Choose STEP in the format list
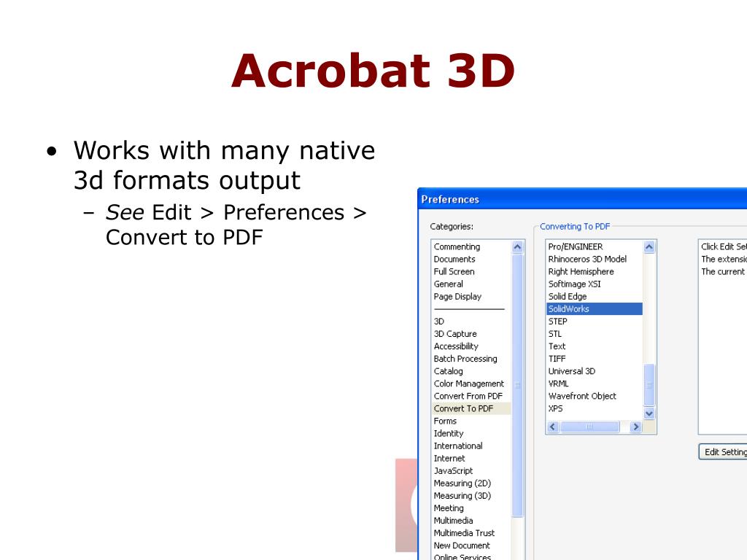This screenshot has width=747, height=560. tap(557, 322)
